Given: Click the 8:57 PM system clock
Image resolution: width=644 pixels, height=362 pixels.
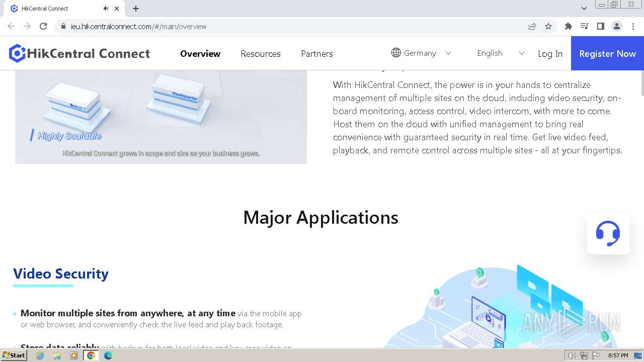Looking at the screenshot, I should [618, 355].
